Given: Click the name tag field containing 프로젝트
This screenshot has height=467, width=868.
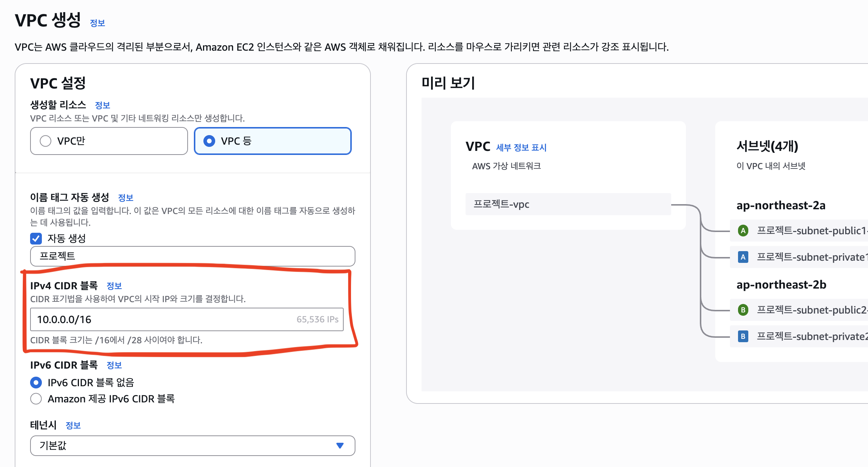Looking at the screenshot, I should (x=193, y=256).
